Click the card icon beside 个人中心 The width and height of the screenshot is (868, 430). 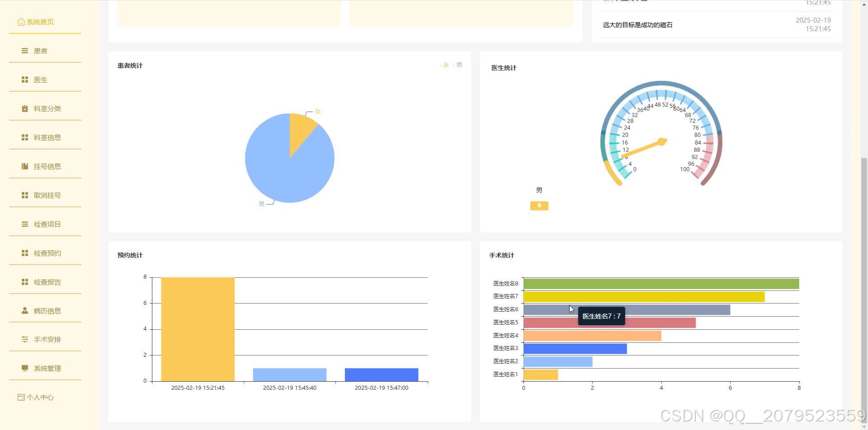coord(21,397)
